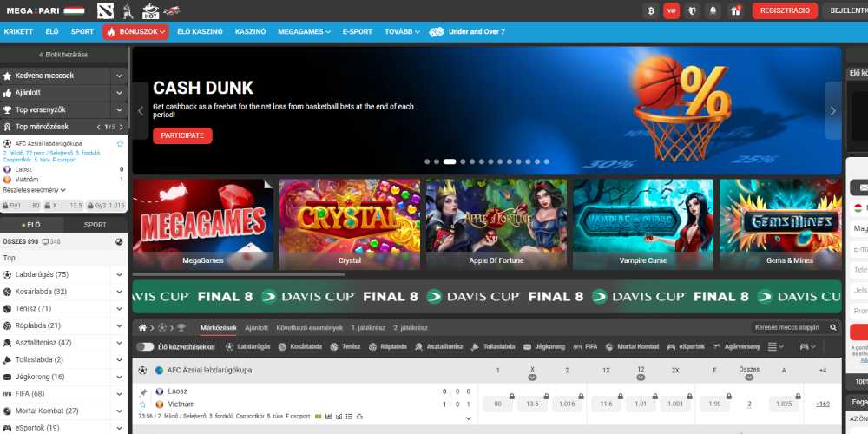This screenshot has width=868, height=434.
Task: Click the red VIP badge icon
Action: point(671,10)
